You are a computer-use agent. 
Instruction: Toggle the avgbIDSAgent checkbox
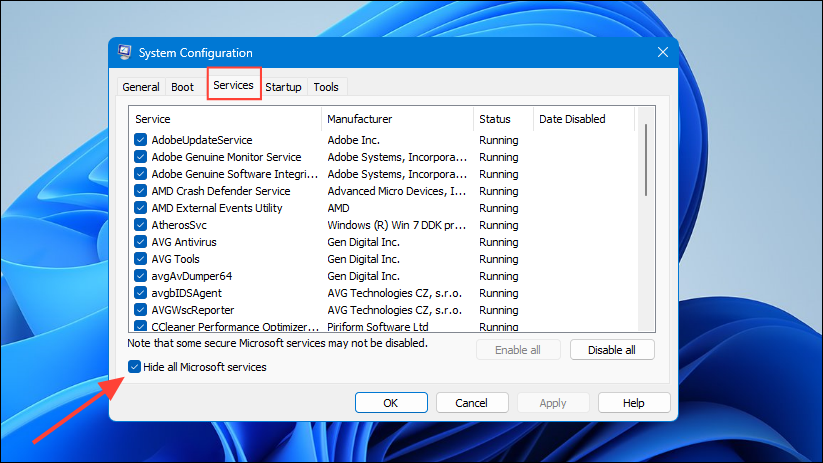tap(140, 292)
